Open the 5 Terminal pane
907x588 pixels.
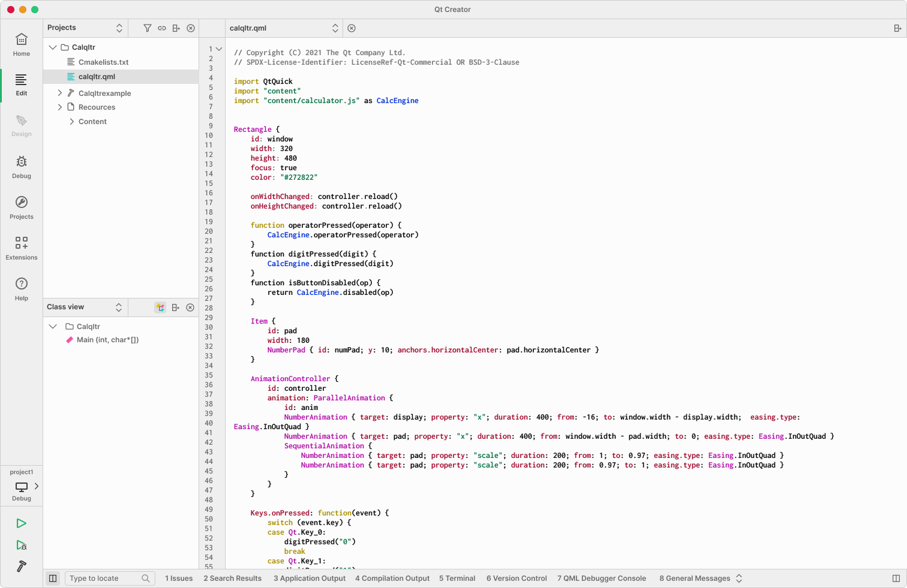click(x=457, y=578)
